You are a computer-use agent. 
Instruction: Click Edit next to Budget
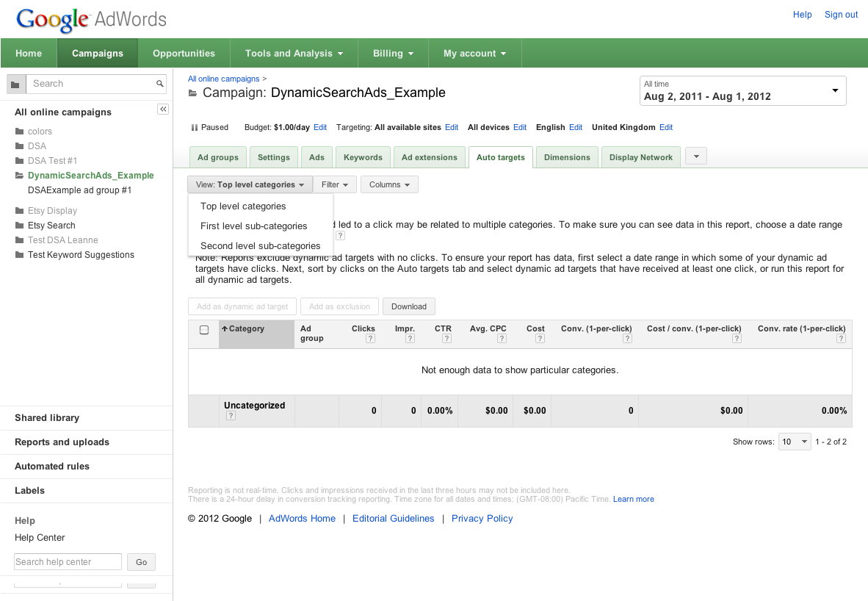point(320,127)
